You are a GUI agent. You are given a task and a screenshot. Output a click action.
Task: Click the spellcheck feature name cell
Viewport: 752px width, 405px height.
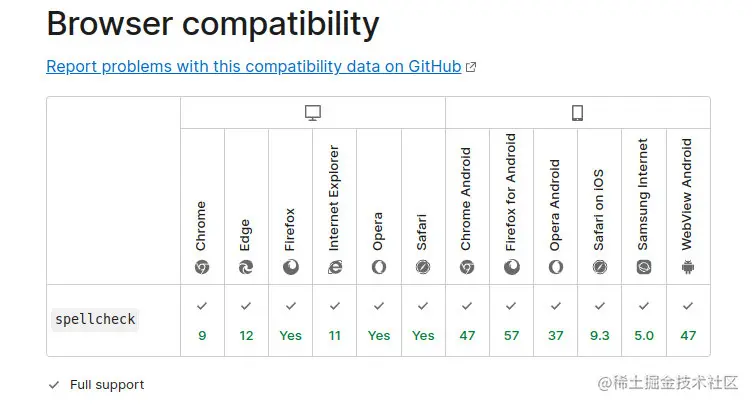pyautogui.click(x=95, y=320)
